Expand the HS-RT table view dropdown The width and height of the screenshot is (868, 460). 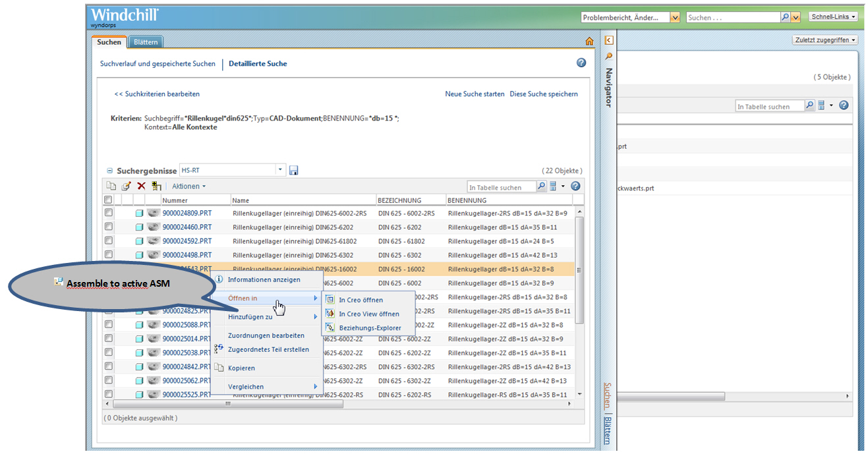[280, 170]
